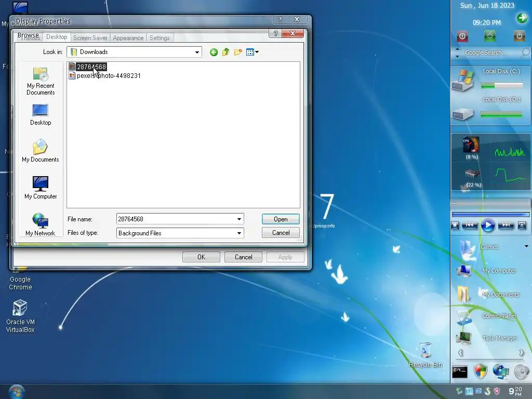Image resolution: width=532 pixels, height=399 pixels.
Task: Open Oracle VM VirtualBox desktop shortcut
Action: [x=20, y=316]
